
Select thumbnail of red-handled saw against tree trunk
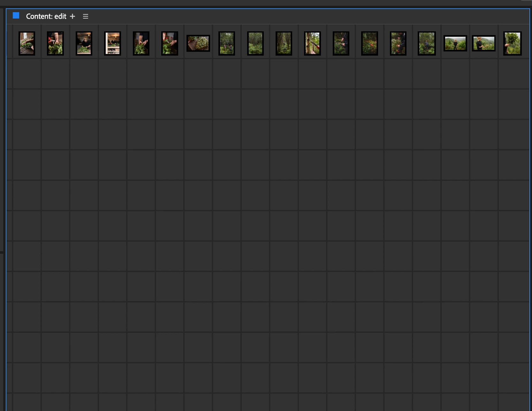312,43
